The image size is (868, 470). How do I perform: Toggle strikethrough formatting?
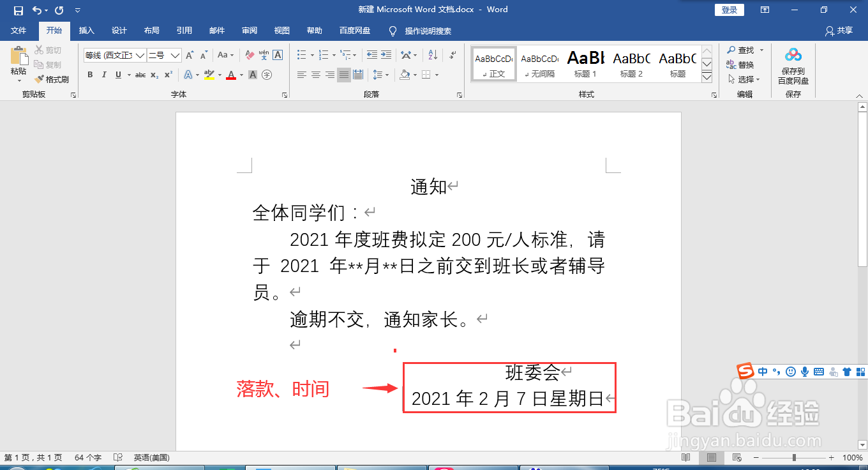point(140,75)
